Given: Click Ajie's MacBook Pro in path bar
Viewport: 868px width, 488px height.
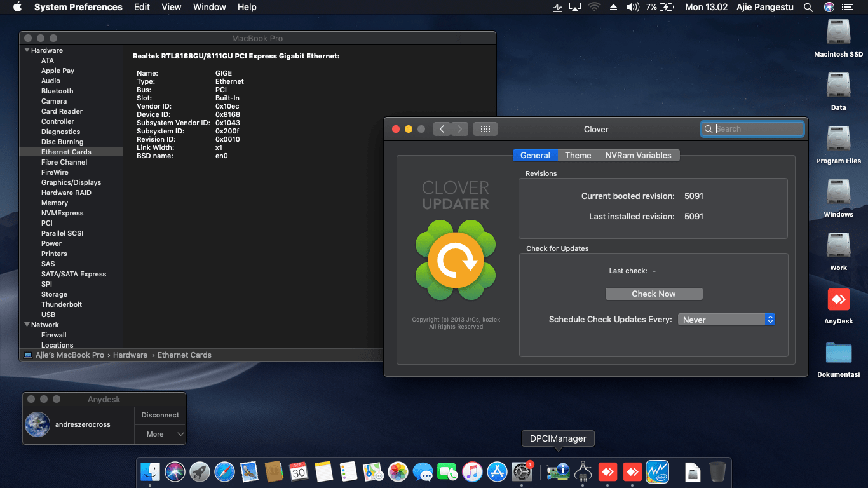Looking at the screenshot, I should click(64, 355).
